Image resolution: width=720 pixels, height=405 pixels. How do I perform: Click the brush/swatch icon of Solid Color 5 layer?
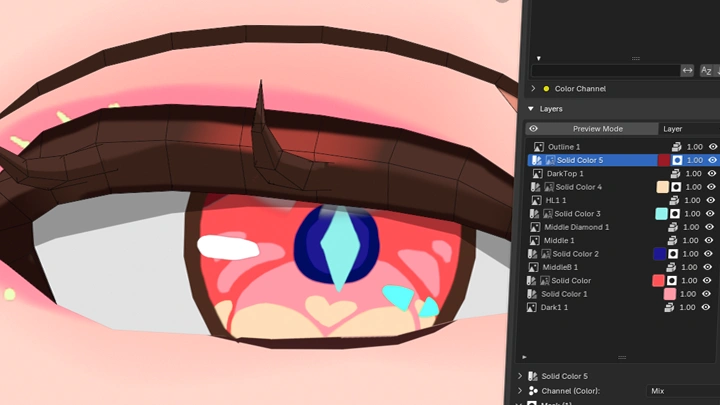pyautogui.click(x=537, y=160)
